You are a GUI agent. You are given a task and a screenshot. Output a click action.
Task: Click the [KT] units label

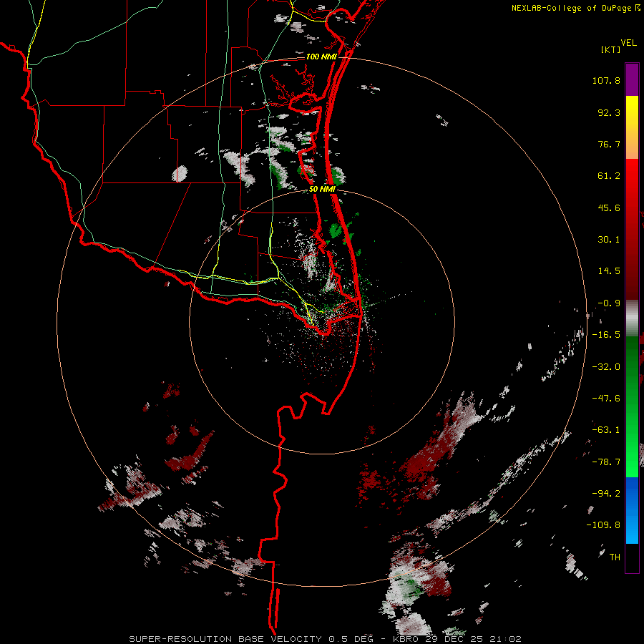[x=610, y=49]
